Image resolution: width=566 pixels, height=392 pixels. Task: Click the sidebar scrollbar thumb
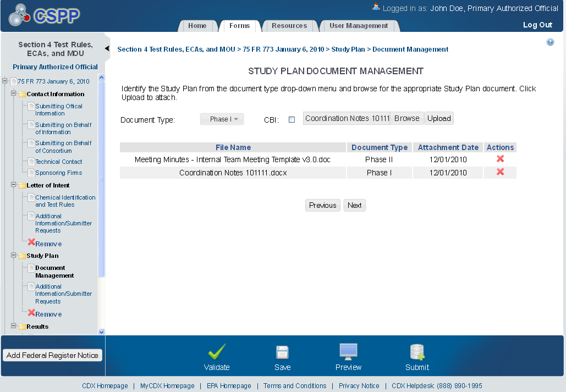tap(101, 179)
